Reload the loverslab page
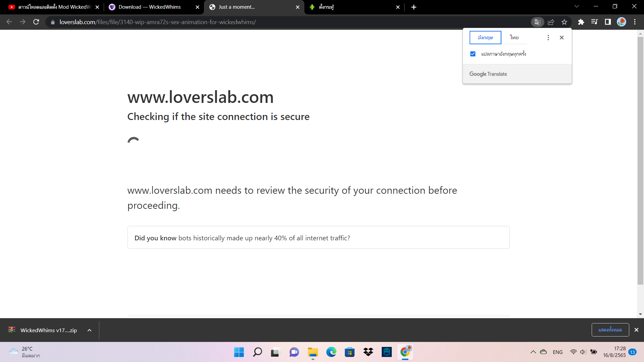The image size is (644, 362). (x=36, y=22)
